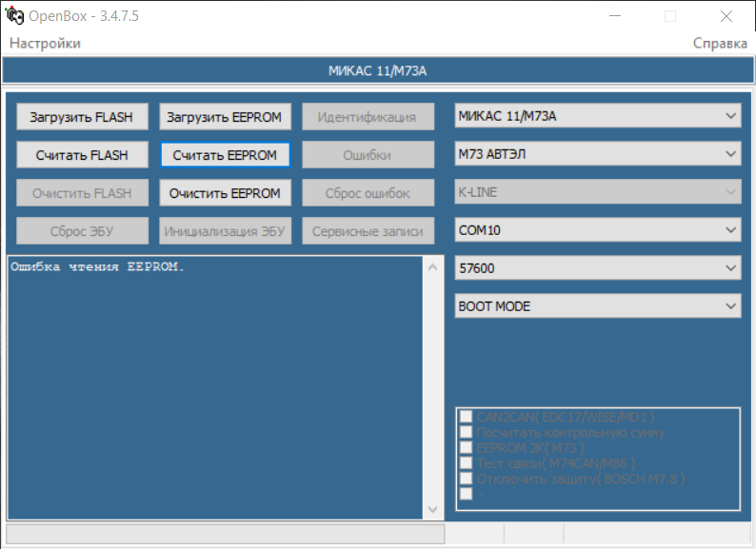This screenshot has height=549, width=756.
Task: Click the 'Загрузить FLASH' button
Action: point(82,117)
